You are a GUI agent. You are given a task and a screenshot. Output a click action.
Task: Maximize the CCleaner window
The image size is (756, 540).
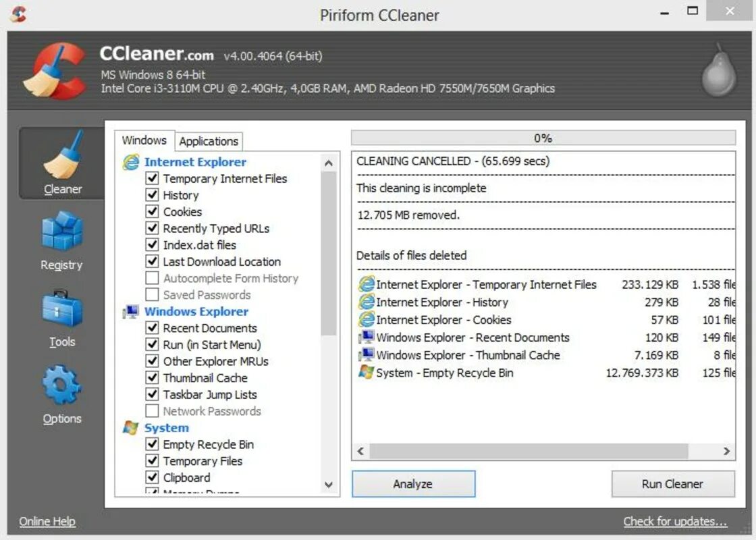tap(693, 11)
